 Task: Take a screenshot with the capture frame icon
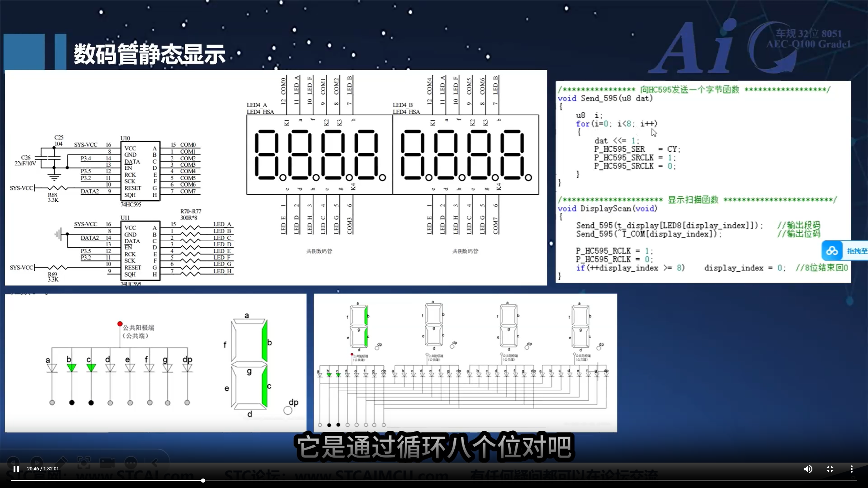tap(84, 462)
